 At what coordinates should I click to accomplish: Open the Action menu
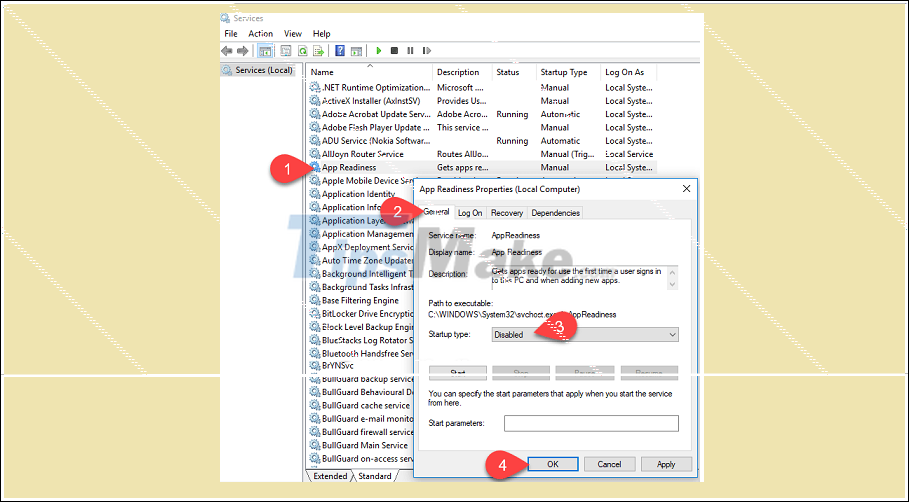[260, 34]
